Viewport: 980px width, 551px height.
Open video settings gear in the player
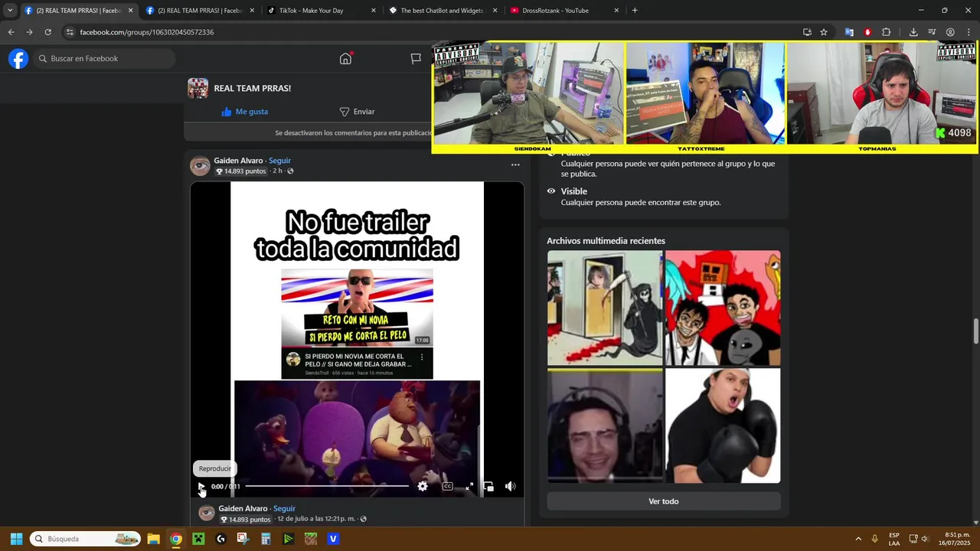point(423,486)
